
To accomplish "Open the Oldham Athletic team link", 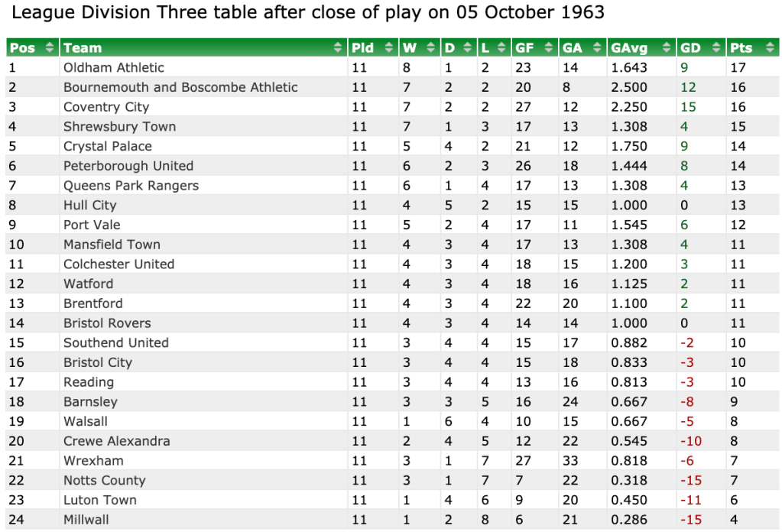I will (x=114, y=67).
